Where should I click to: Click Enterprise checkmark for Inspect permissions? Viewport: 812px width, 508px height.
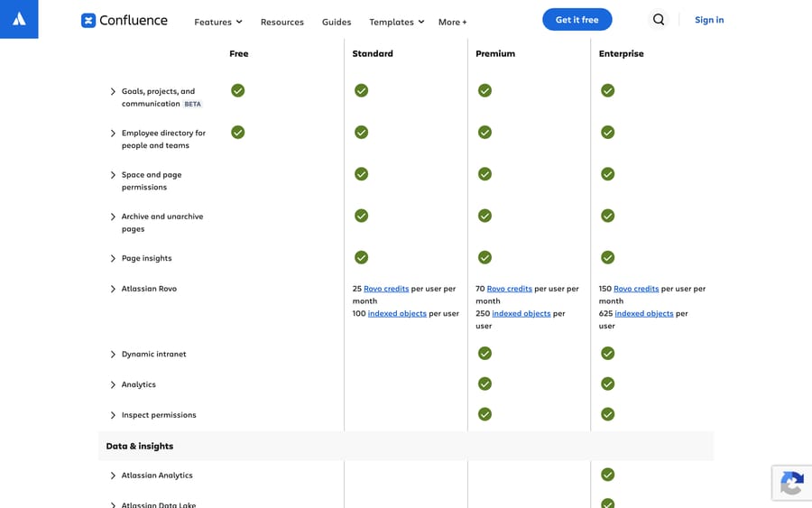tap(608, 414)
